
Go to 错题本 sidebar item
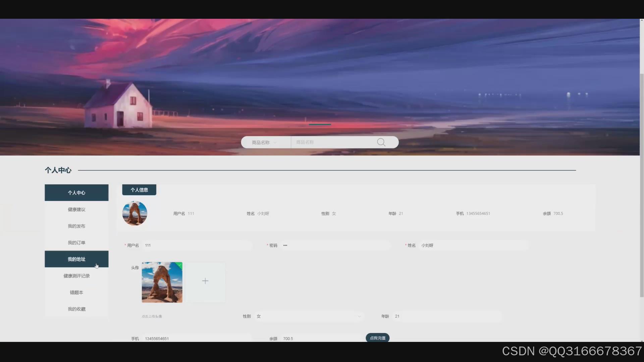click(x=76, y=293)
